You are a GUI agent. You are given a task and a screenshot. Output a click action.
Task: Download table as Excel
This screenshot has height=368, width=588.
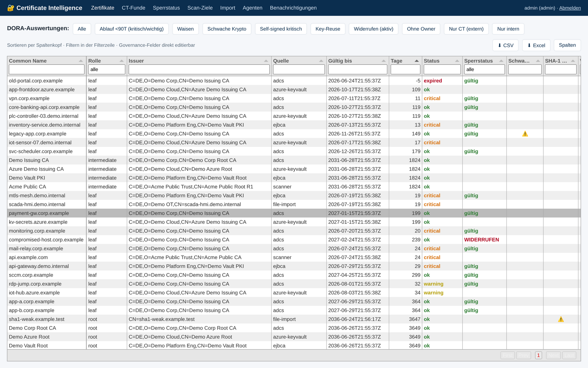(x=536, y=45)
